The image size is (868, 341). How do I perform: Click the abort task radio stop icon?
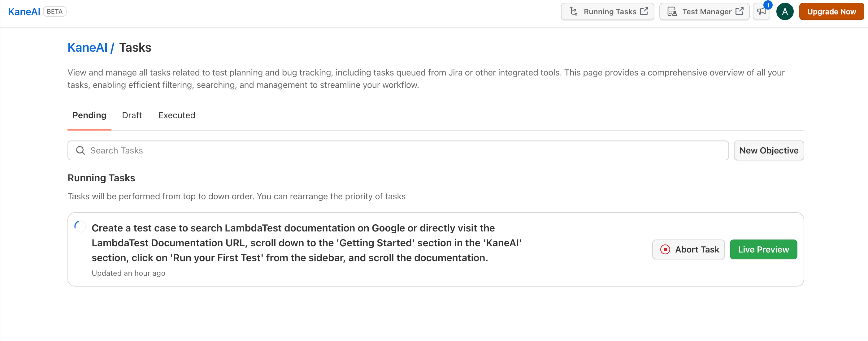coord(664,249)
